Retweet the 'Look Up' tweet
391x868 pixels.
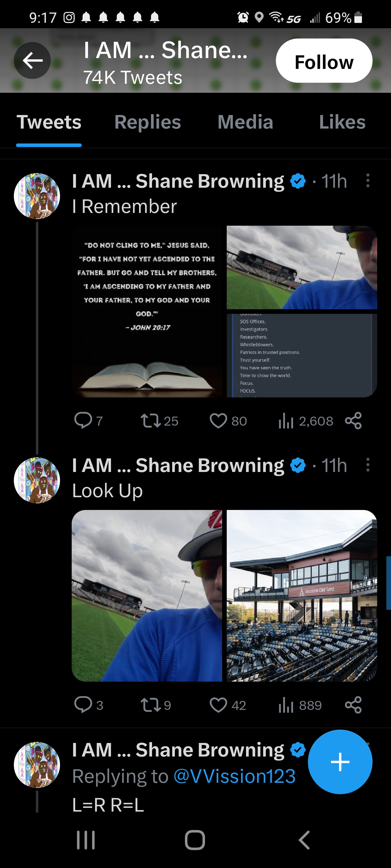click(x=150, y=705)
